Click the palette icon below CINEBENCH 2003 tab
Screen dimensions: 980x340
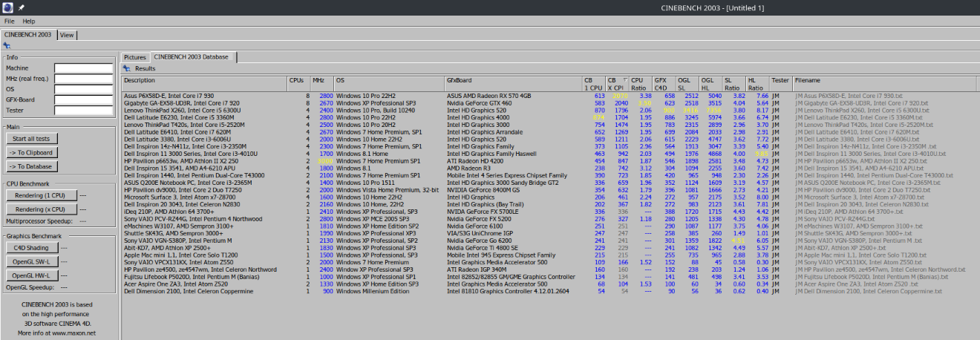pyautogui.click(x=7, y=45)
